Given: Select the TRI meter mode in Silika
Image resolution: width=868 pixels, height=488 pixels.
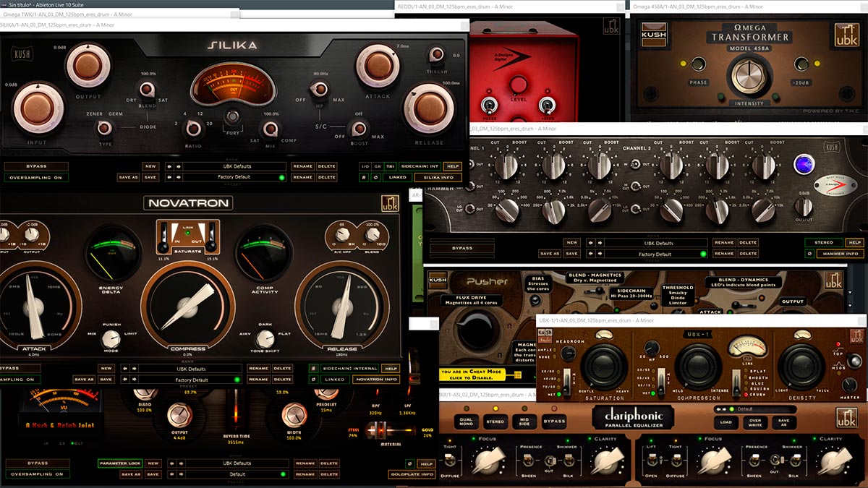Looking at the screenshot, I should click(x=389, y=166).
